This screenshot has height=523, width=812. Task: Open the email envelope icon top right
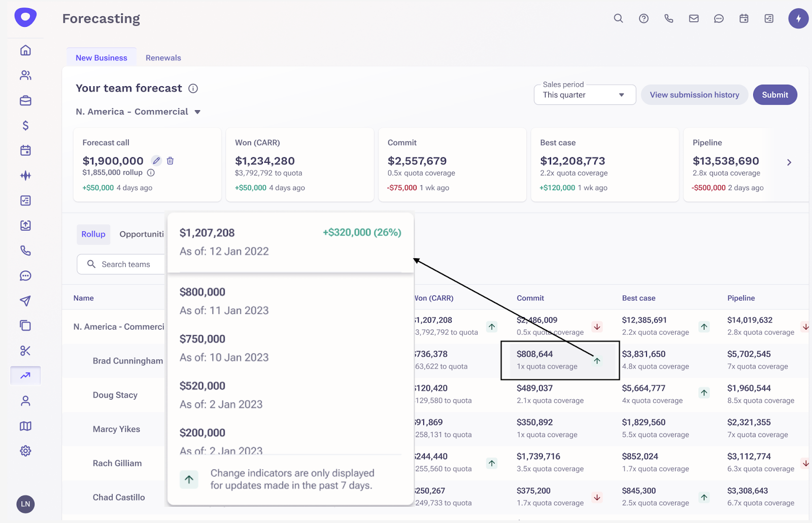694,18
